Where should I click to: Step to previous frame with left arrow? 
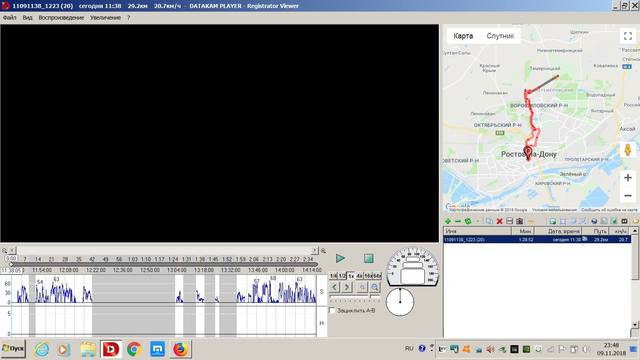(335, 287)
